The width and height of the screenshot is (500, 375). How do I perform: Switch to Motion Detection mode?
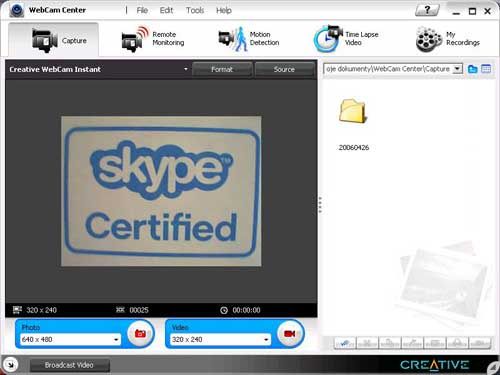(249, 39)
